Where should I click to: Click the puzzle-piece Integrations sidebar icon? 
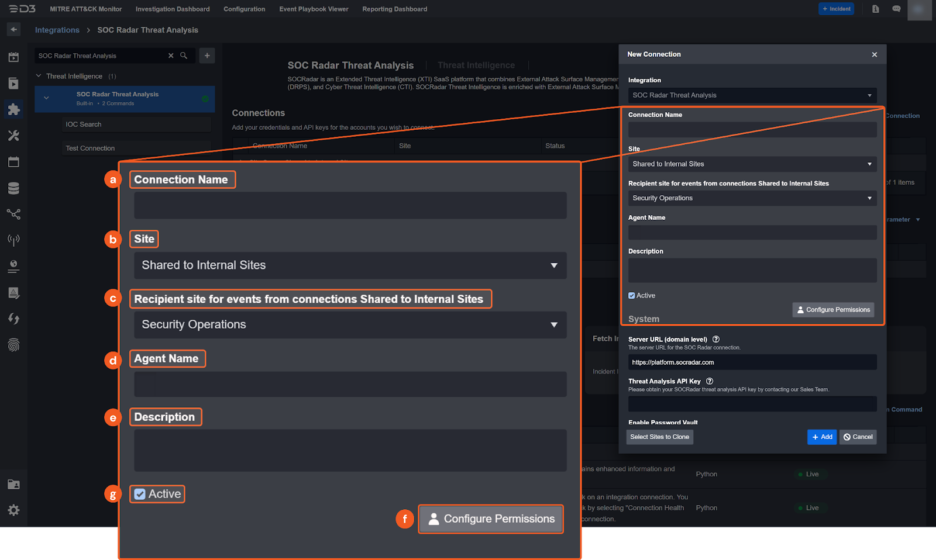pos(13,109)
